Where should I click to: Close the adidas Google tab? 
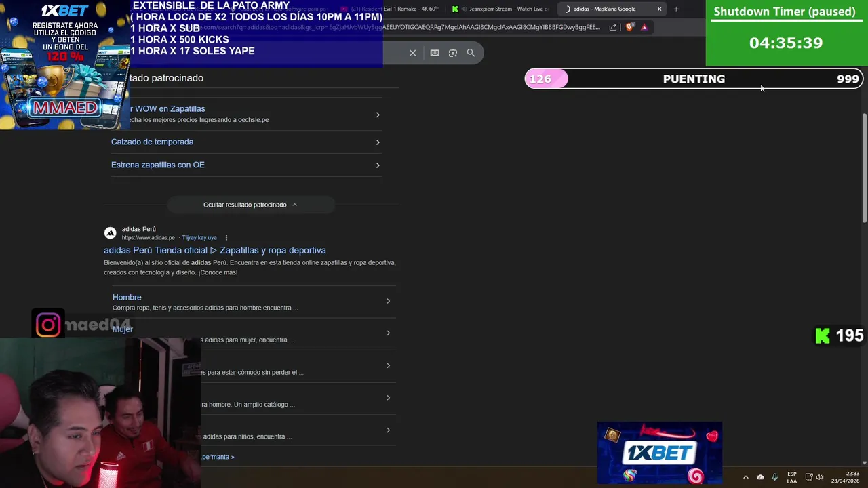(659, 9)
